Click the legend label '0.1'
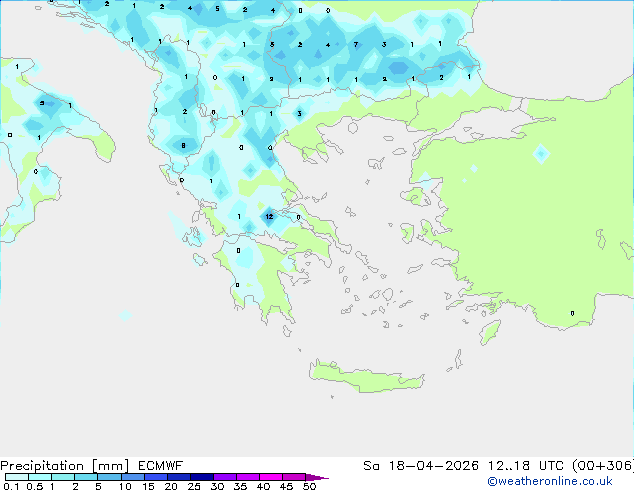The height and width of the screenshot is (490, 634). pyautogui.click(x=11, y=486)
